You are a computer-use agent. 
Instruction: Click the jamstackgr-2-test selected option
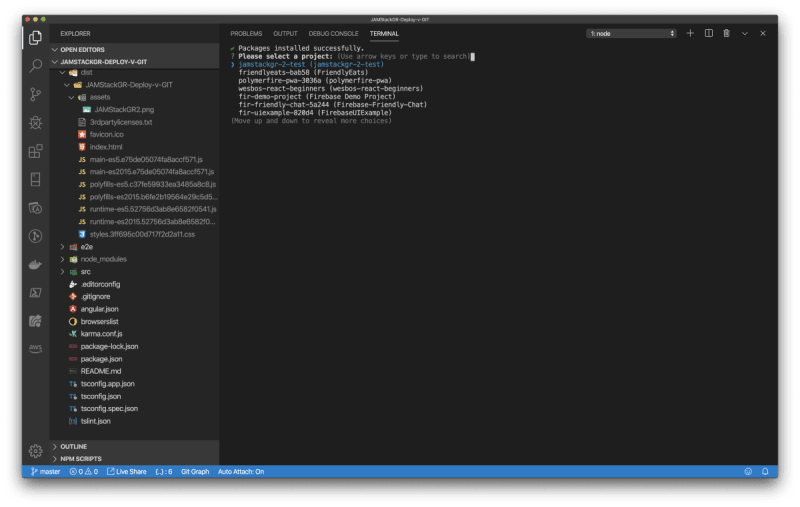click(x=311, y=64)
